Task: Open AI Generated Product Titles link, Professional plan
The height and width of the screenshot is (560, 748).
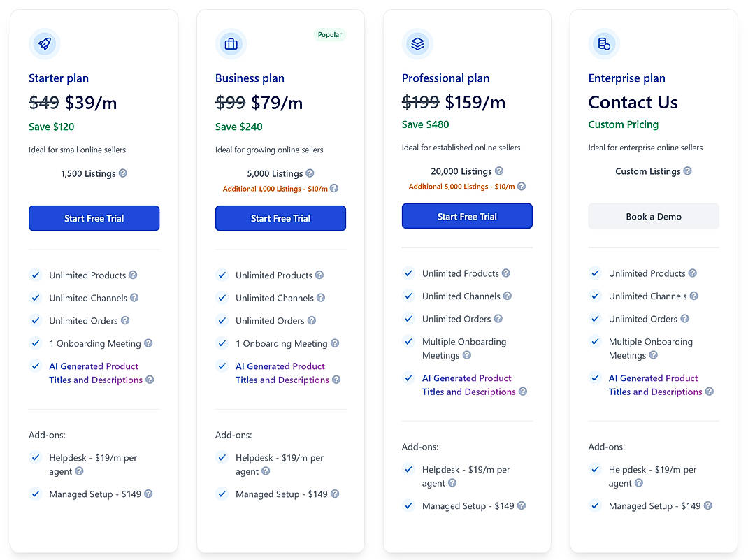Action: (x=468, y=385)
